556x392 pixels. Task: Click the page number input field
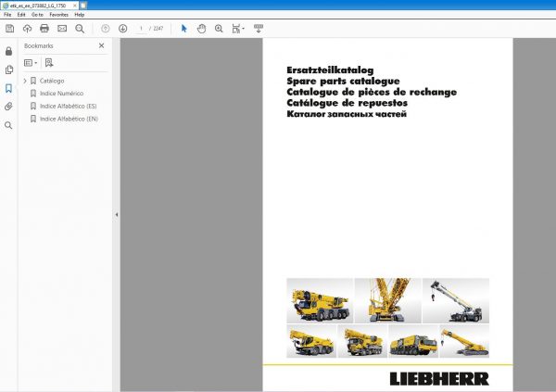click(x=141, y=29)
